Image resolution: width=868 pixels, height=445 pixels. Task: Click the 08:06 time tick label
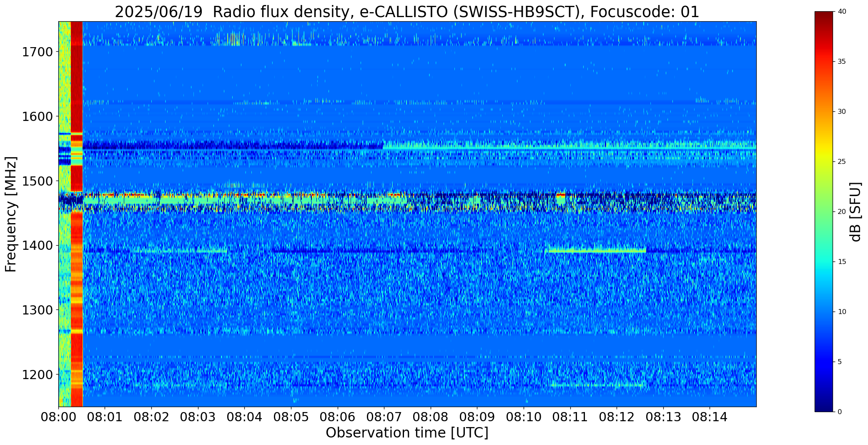pyautogui.click(x=337, y=417)
